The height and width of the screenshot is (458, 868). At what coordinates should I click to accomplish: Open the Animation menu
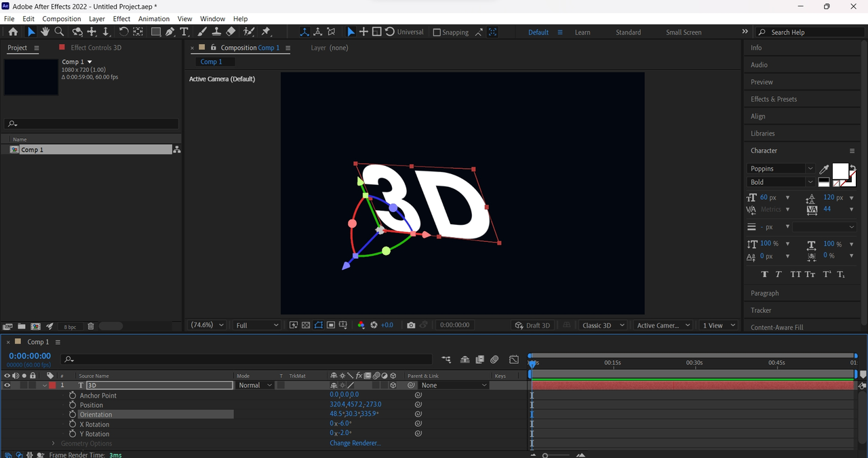pyautogui.click(x=154, y=19)
